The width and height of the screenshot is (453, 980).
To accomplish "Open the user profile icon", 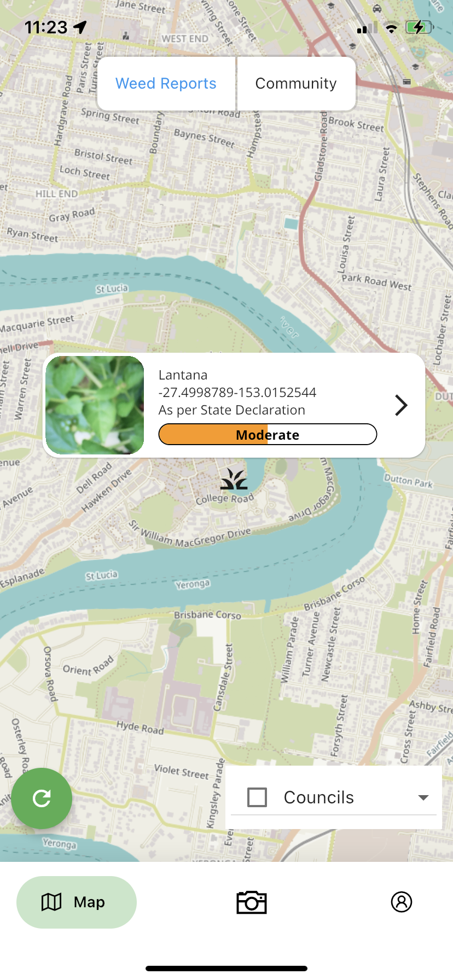I will coord(402,902).
